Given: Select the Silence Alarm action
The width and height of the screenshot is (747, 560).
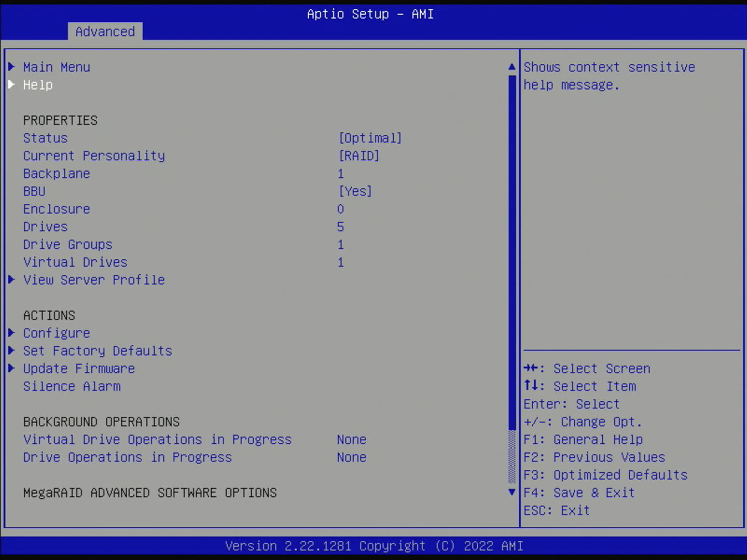Looking at the screenshot, I should pyautogui.click(x=72, y=386).
